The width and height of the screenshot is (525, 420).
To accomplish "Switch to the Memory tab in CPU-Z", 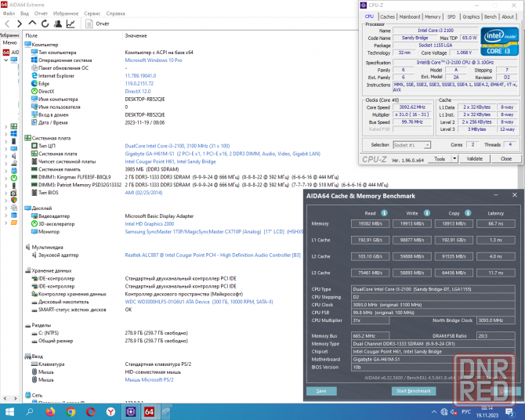I will (x=433, y=16).
